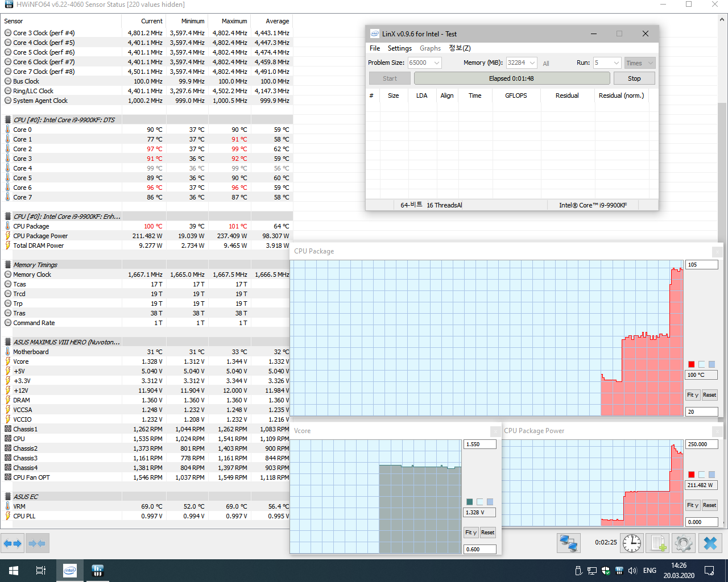Select the Total DRAM Power sensor row

(x=147, y=246)
